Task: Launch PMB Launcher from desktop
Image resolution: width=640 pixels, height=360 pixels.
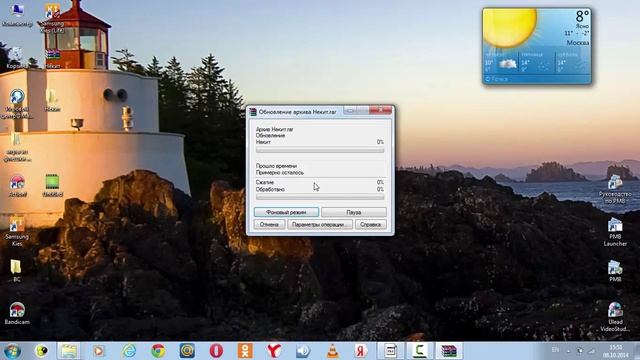Action: pyautogui.click(x=615, y=232)
